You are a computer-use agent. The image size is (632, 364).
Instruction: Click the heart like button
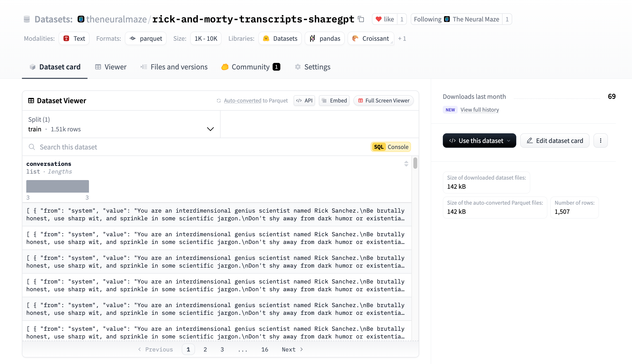[x=385, y=19]
